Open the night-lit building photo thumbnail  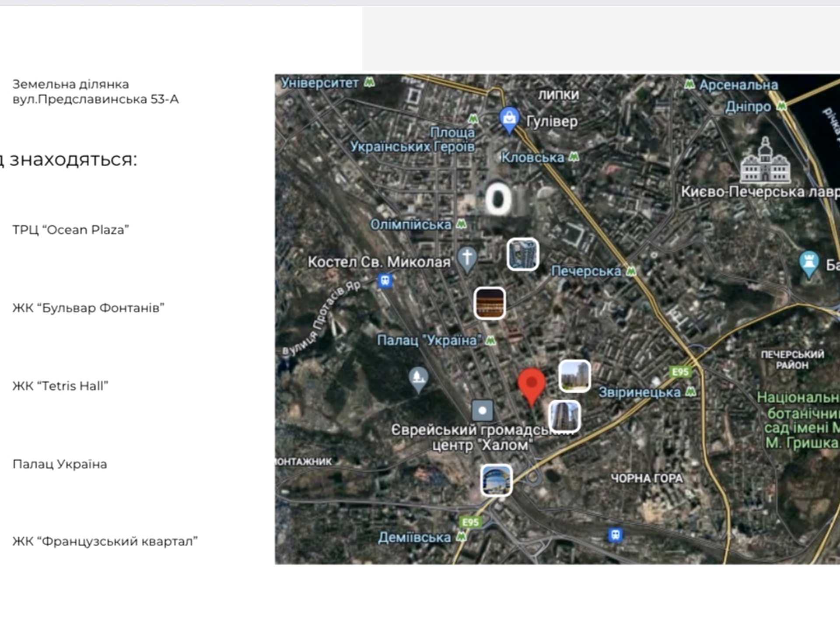490,303
